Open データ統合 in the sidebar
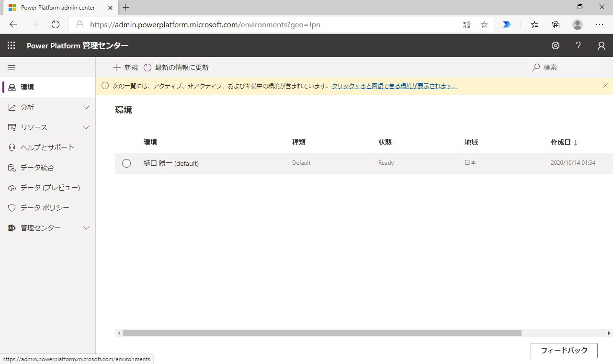Viewport: 613px width, 364px height. pyautogui.click(x=48, y=168)
